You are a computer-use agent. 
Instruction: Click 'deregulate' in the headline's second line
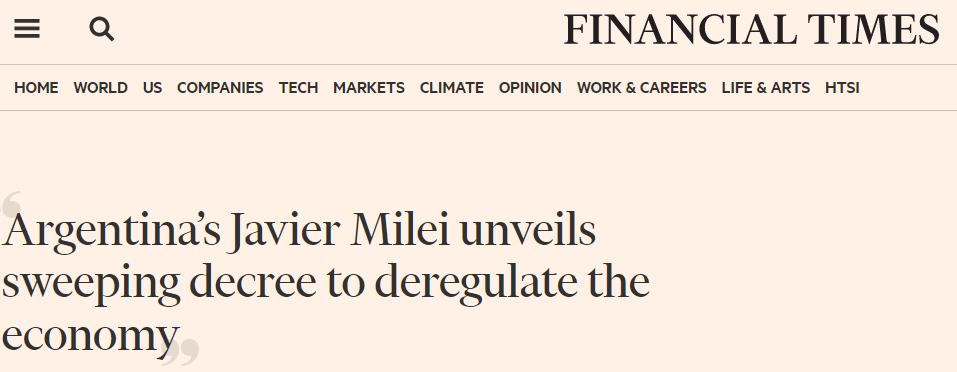475,285
